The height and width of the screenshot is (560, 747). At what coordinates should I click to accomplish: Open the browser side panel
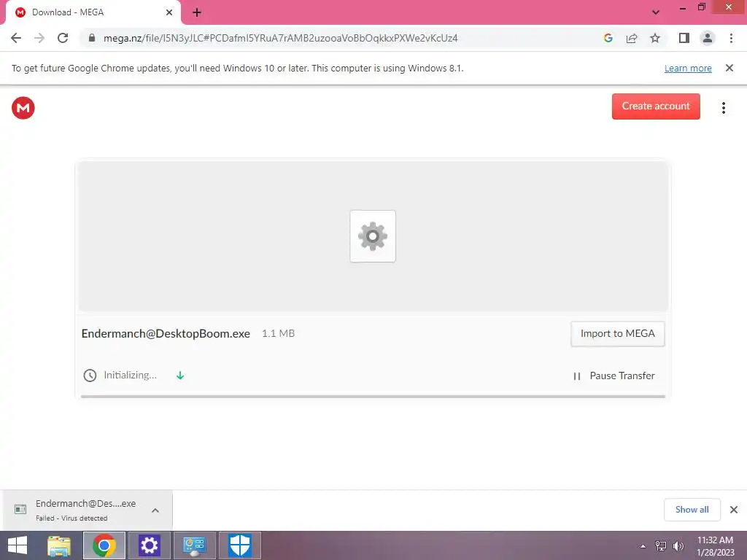coord(684,38)
